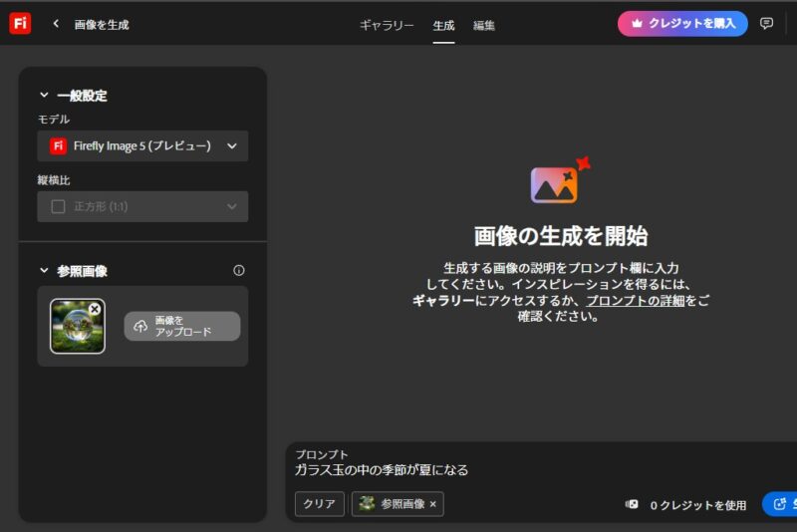797x532 pixels.
Task: Open the feedback chat icon
Action: pyautogui.click(x=766, y=23)
